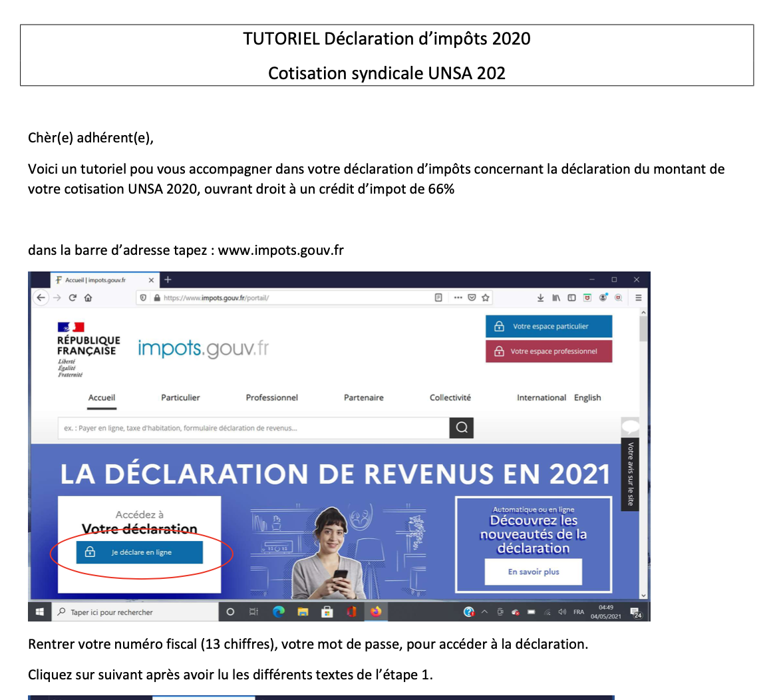This screenshot has height=700, width=781.
Task: Click the magnifier search button
Action: pyautogui.click(x=462, y=428)
